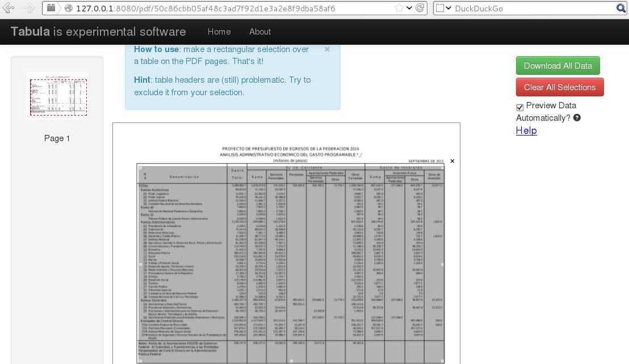Screen dimensions: 629x364
Task: Toggle Preview Data Automatically checkbox
Action: [x=520, y=107]
